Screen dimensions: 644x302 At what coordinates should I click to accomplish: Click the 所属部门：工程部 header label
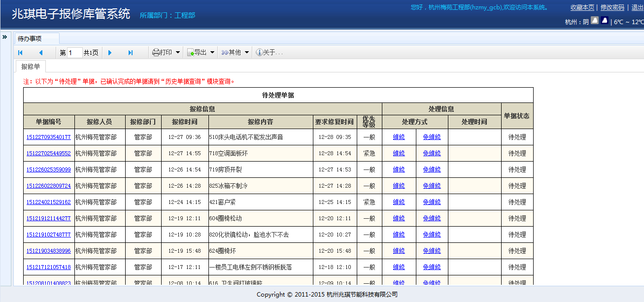click(168, 15)
